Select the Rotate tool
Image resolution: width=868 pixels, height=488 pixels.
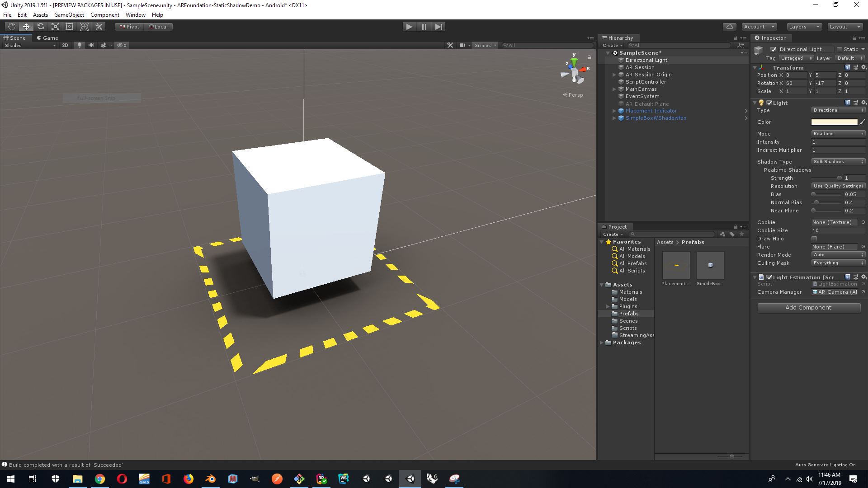point(41,27)
